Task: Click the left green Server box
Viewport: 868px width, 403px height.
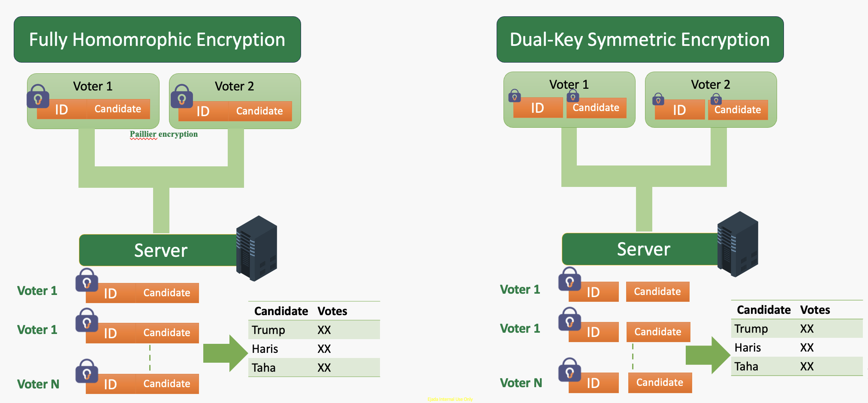Action: pos(160,250)
